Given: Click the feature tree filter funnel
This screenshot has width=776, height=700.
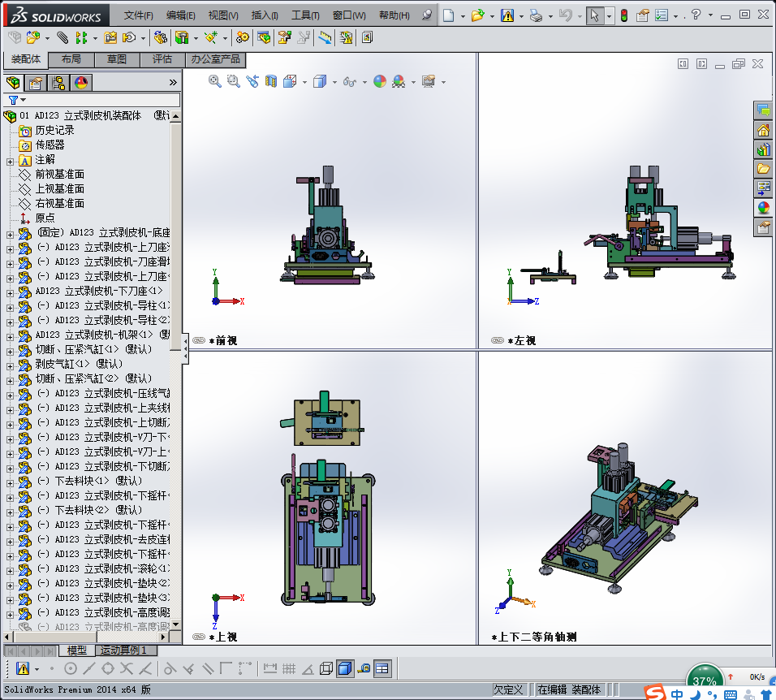Looking at the screenshot, I should click(x=13, y=100).
